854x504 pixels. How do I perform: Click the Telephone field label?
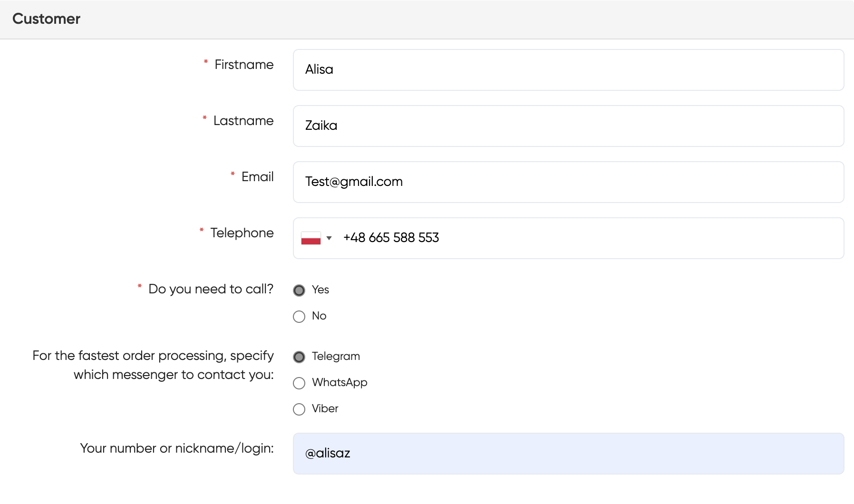[x=242, y=233]
